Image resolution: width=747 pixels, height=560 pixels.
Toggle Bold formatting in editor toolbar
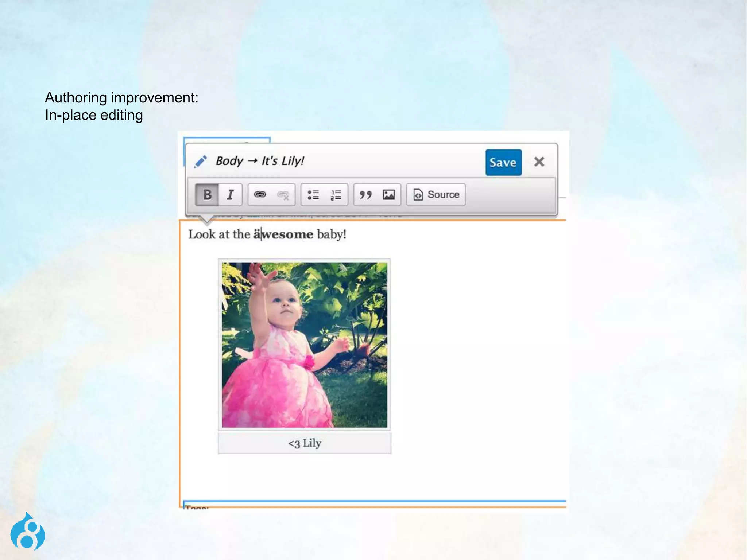207,195
